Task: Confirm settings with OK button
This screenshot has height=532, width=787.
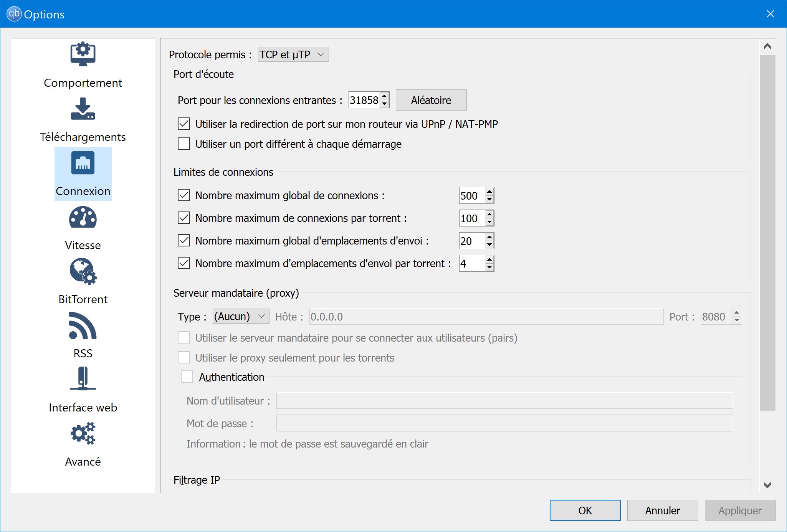Action: pyautogui.click(x=585, y=511)
